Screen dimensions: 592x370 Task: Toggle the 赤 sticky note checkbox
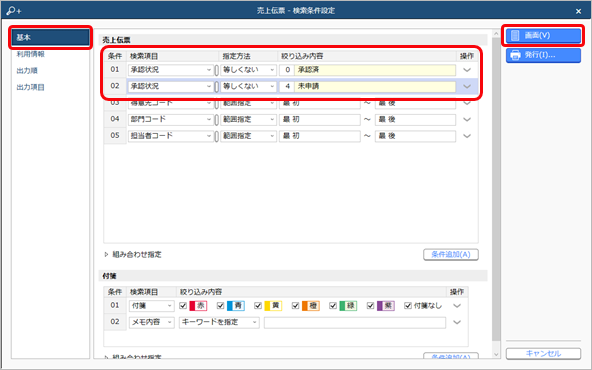(x=183, y=306)
